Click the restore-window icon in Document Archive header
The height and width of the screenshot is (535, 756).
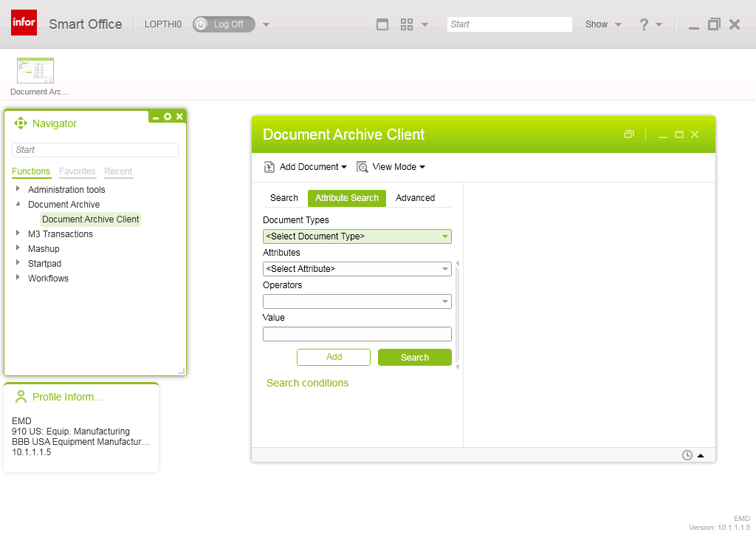pyautogui.click(x=628, y=134)
